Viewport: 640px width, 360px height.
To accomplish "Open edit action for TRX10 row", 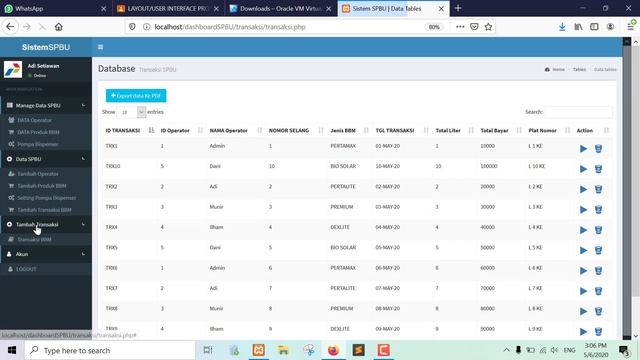I will click(583, 169).
